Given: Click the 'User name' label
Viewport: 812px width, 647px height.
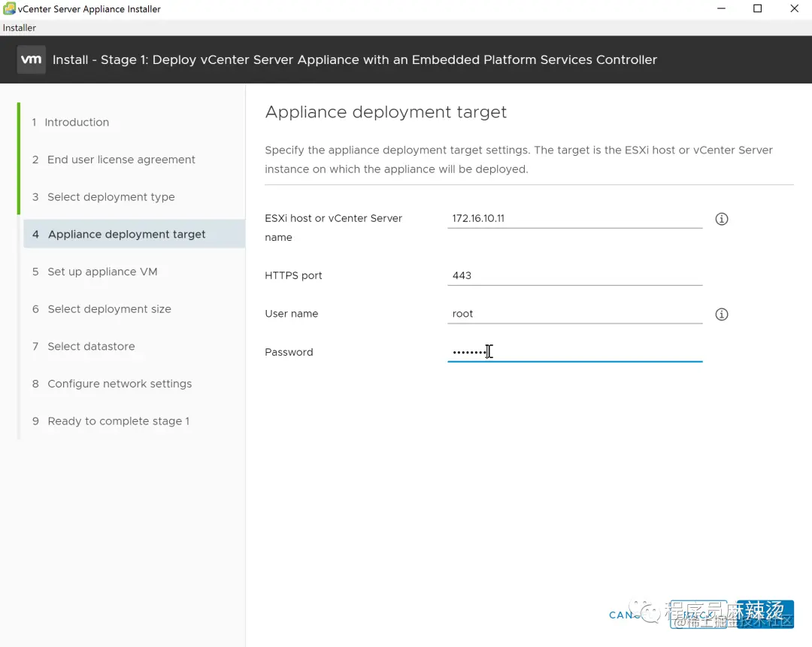Looking at the screenshot, I should pyautogui.click(x=292, y=314).
